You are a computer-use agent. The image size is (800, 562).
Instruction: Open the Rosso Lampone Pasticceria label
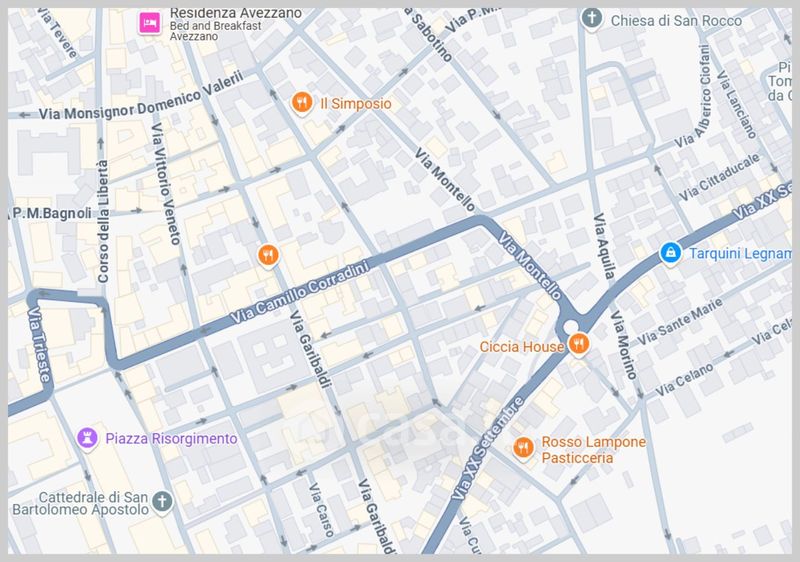tap(593, 450)
